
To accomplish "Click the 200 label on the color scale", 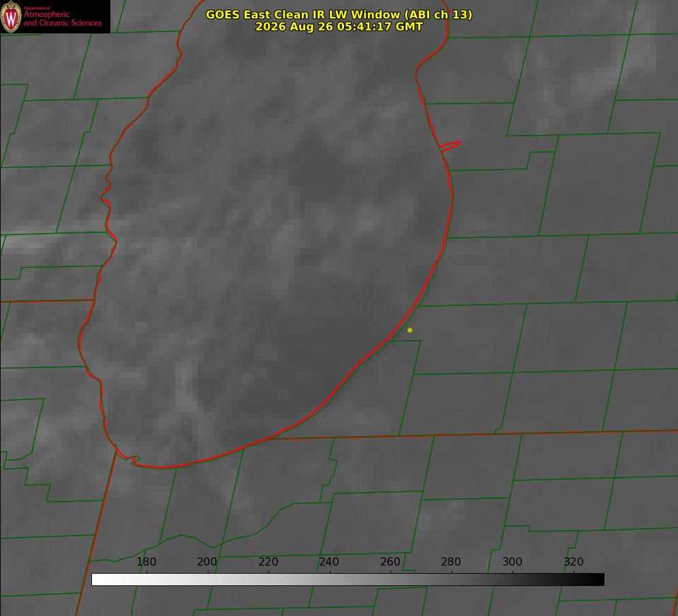I will [x=207, y=561].
